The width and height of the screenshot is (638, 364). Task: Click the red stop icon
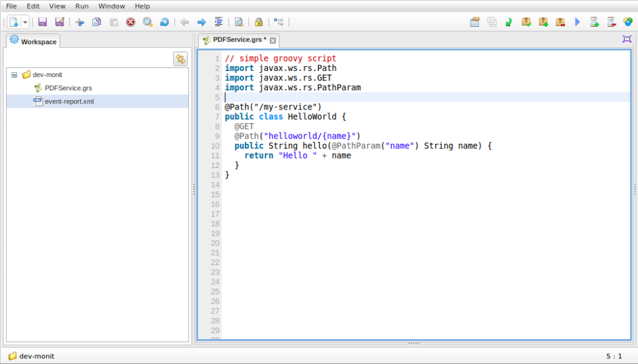click(130, 21)
